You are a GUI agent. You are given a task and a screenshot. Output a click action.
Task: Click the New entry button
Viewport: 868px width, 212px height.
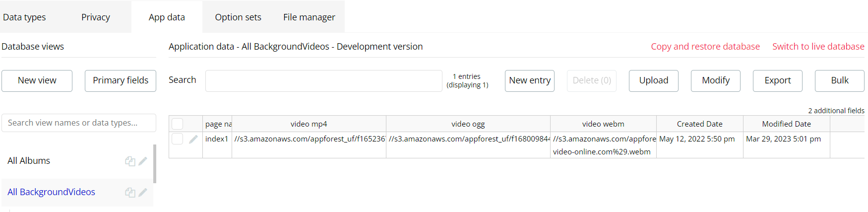(530, 80)
